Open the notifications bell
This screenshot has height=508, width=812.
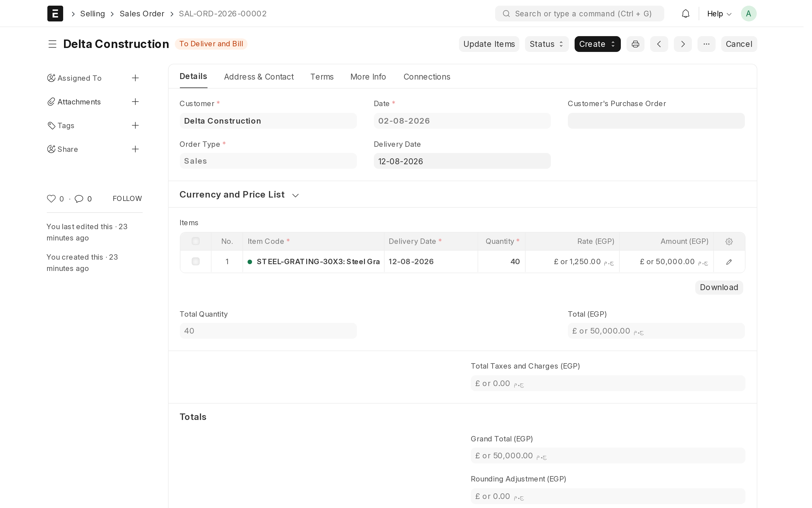pyautogui.click(x=685, y=14)
